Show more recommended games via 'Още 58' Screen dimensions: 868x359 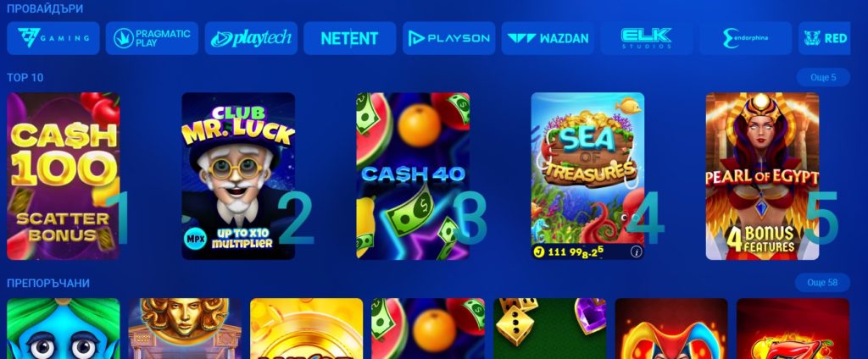(x=822, y=283)
